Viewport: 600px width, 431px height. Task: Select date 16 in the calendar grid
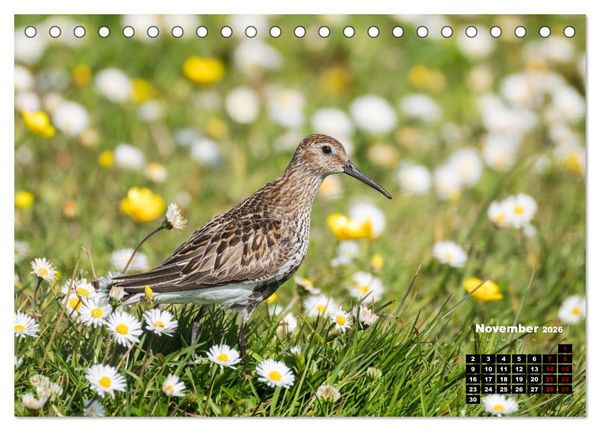pos(473,379)
